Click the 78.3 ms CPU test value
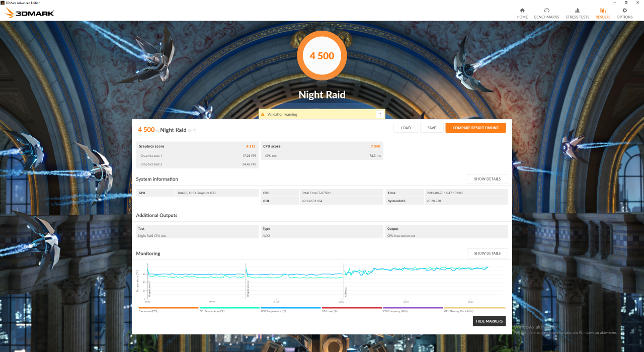 point(375,156)
